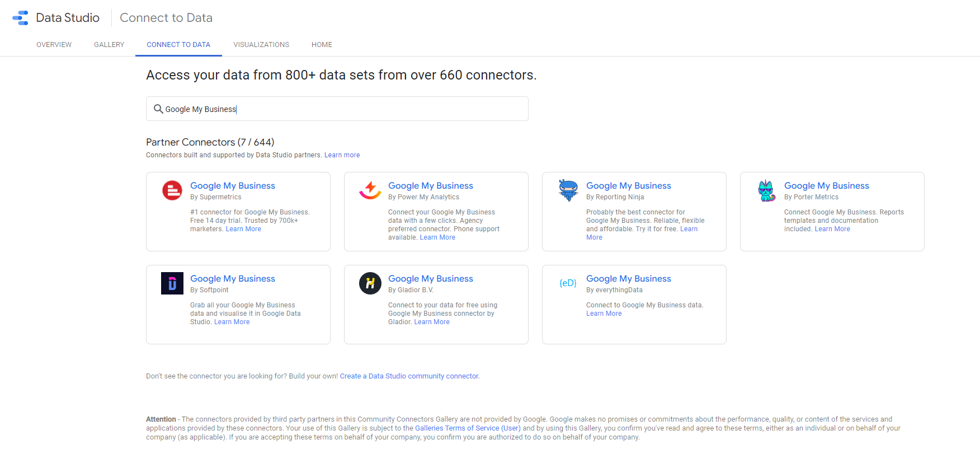The width and height of the screenshot is (980, 458).
Task: Click the everythingData {eD} logo
Action: [568, 283]
